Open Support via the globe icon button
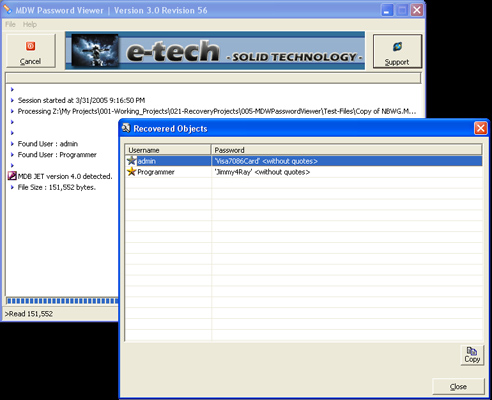This screenshot has height=400, width=492. (397, 51)
